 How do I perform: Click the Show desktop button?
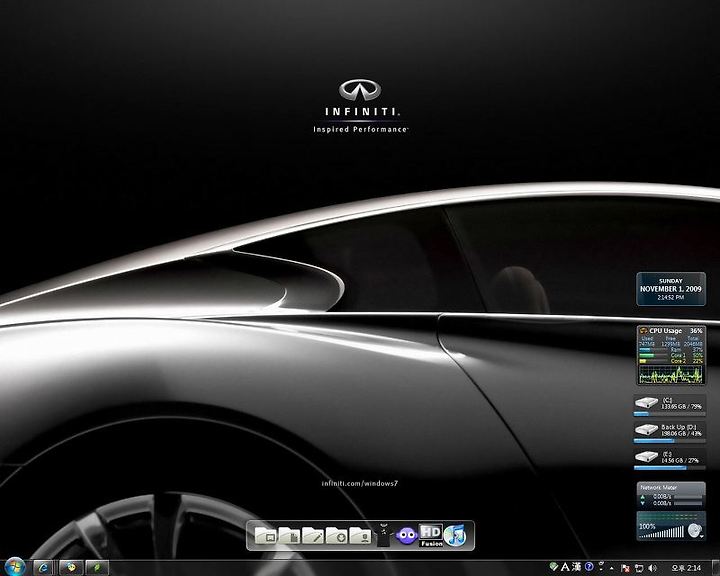tap(715, 568)
